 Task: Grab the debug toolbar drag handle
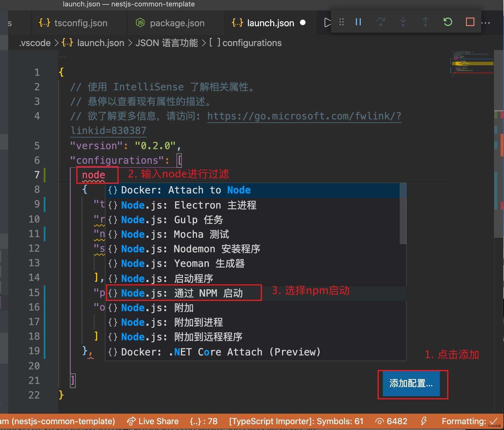click(341, 22)
